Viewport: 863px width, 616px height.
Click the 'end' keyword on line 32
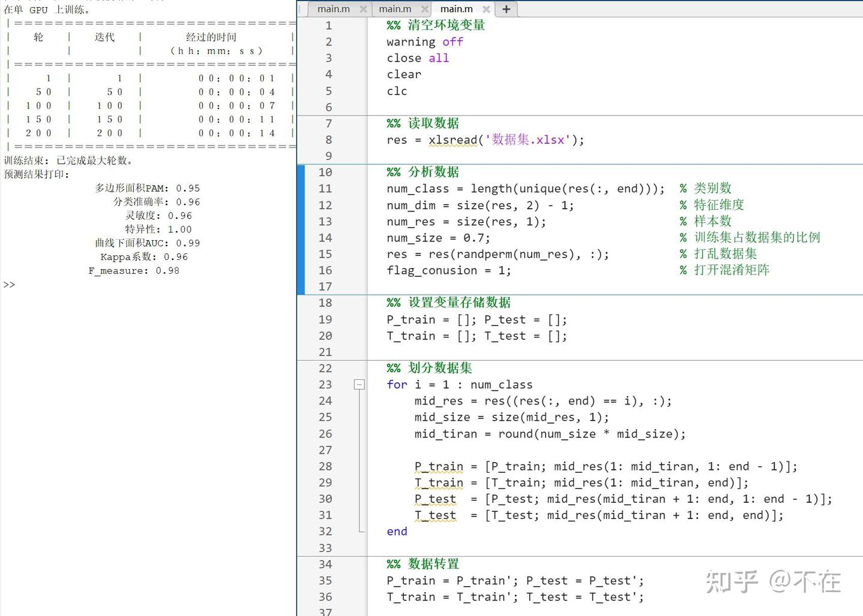[397, 532]
